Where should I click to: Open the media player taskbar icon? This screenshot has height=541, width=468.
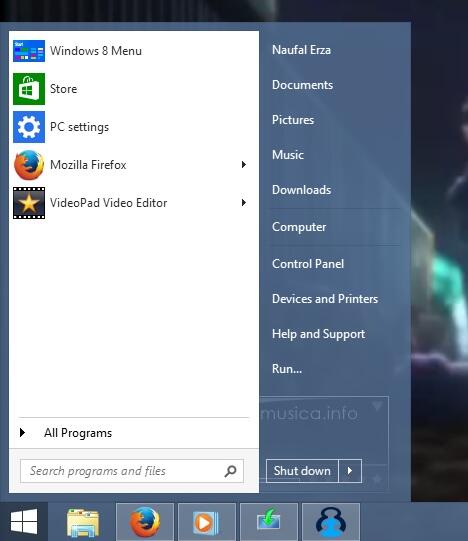pyautogui.click(x=207, y=522)
